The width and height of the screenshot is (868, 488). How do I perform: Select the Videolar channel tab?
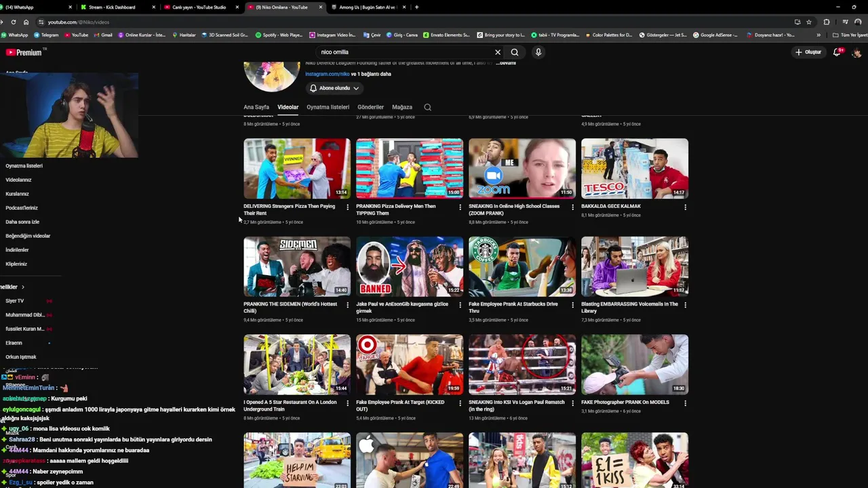pos(288,107)
